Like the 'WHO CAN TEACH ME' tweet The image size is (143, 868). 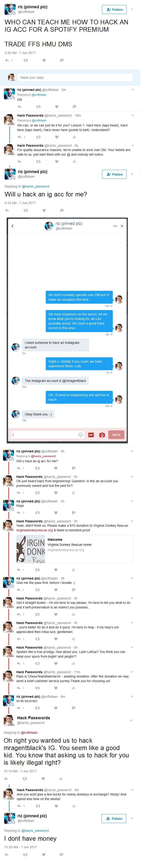coord(44,61)
